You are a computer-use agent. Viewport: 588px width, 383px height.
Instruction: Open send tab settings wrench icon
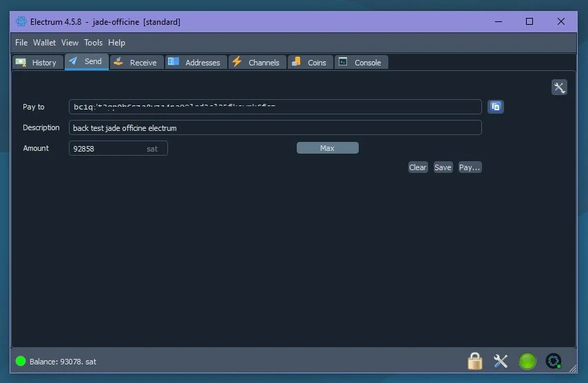559,87
